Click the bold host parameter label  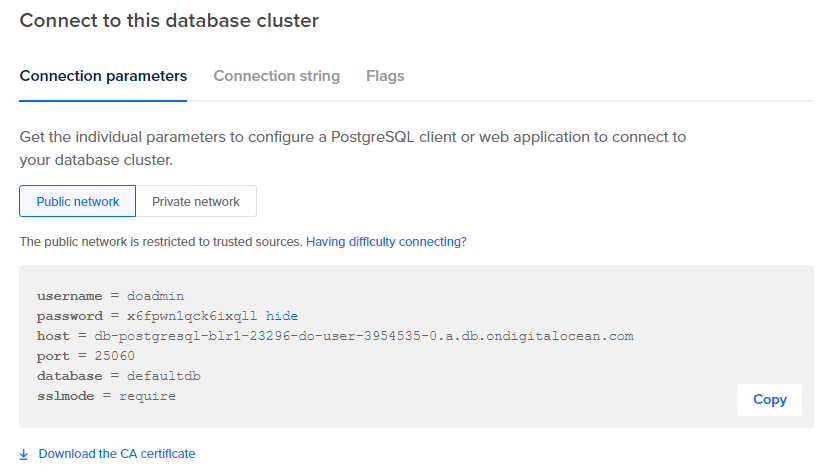pos(53,336)
